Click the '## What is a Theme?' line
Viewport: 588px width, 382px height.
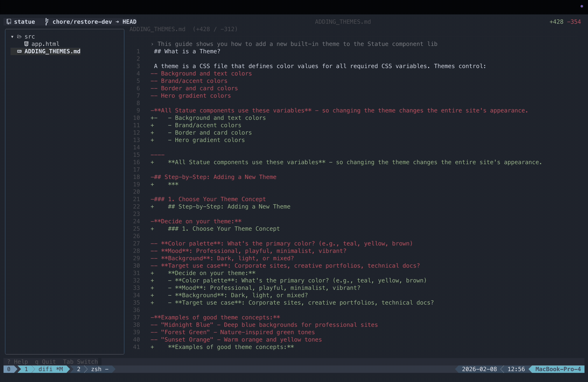187,51
